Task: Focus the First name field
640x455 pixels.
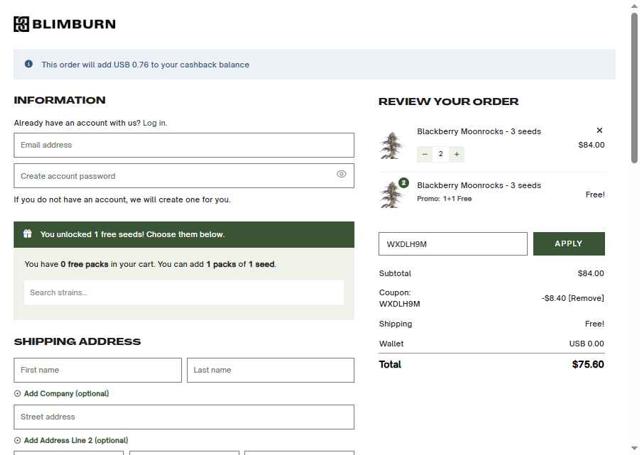Action: tap(98, 370)
